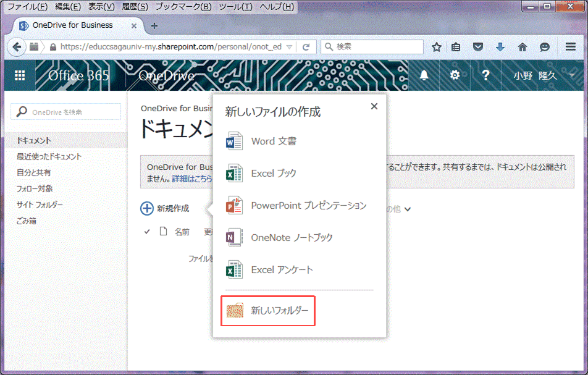Open the notifications bell
The width and height of the screenshot is (588, 375).
point(424,75)
